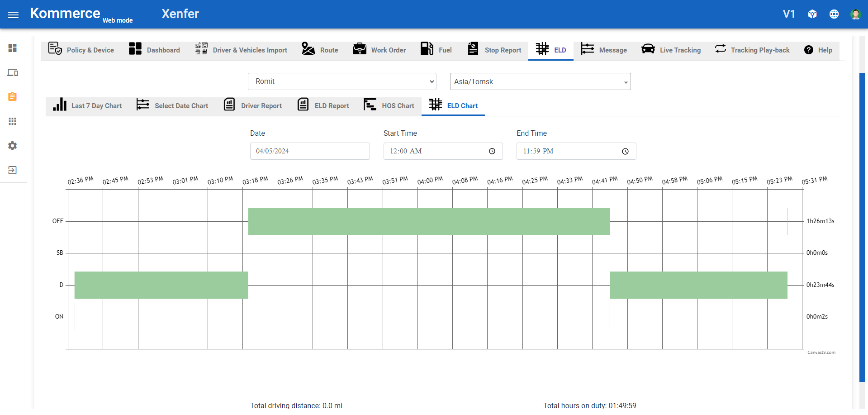
Task: Open the sidebar devices icon
Action: click(x=13, y=72)
